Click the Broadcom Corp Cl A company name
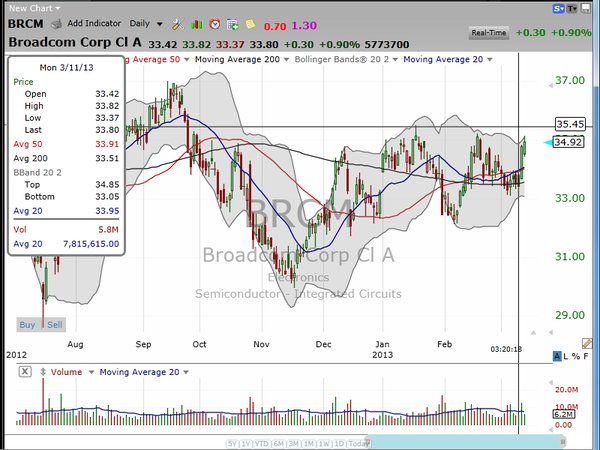Image resolution: width=600 pixels, height=450 pixels. (x=75, y=42)
